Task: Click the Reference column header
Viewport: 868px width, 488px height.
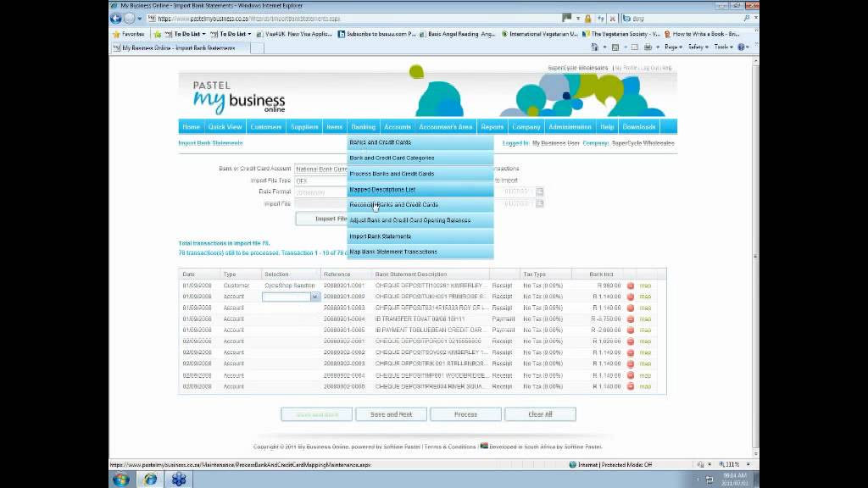Action: pos(337,274)
